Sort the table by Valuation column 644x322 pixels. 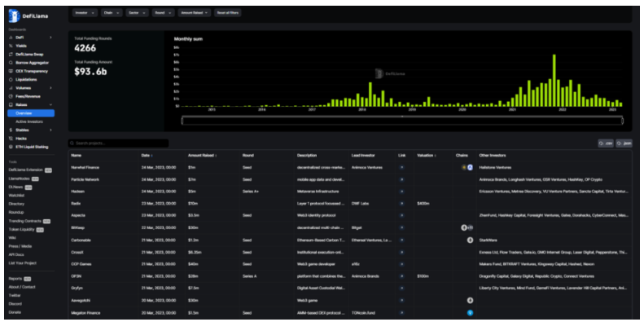427,156
